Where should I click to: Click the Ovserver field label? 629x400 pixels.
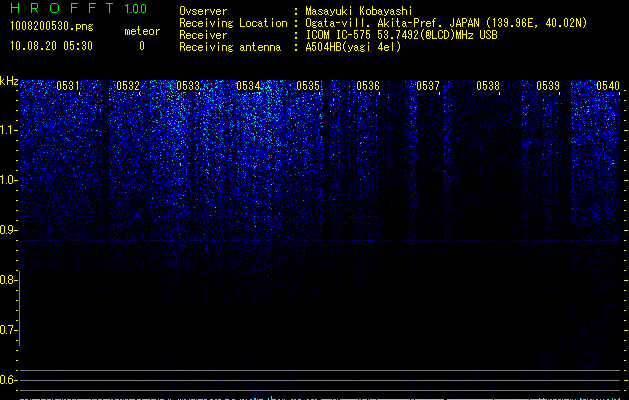click(x=203, y=11)
